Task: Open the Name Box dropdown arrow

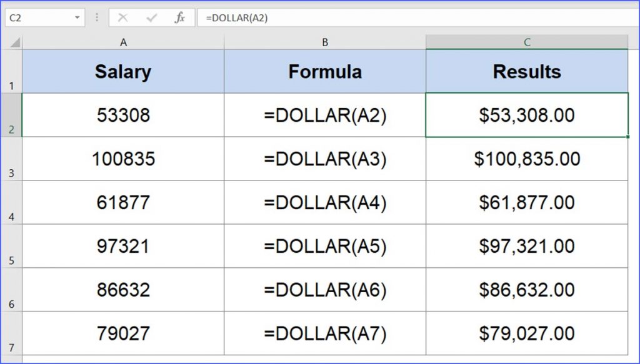Action: pyautogui.click(x=78, y=17)
